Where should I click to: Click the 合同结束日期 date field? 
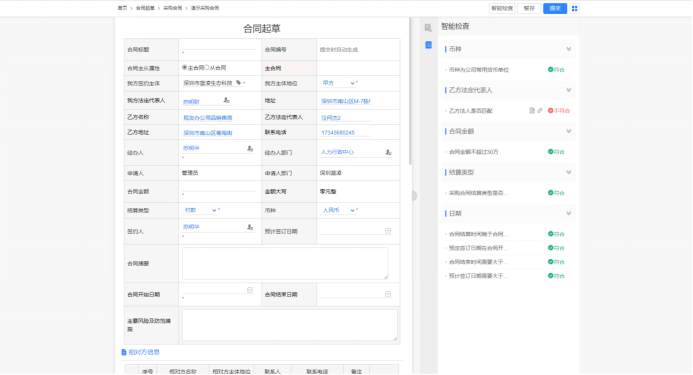[356, 294]
